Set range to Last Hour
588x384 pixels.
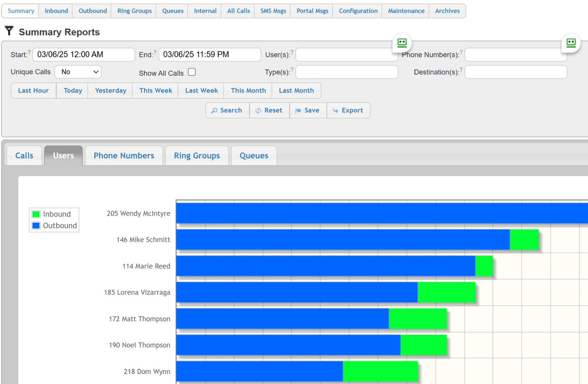click(x=33, y=91)
